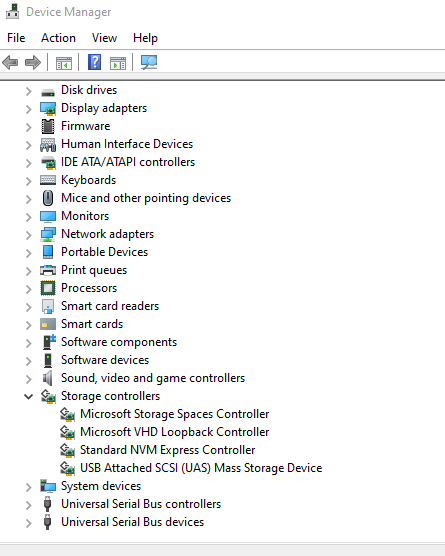445x556 pixels.
Task: Click the VHD Loopback Controller device icon
Action: (67, 433)
